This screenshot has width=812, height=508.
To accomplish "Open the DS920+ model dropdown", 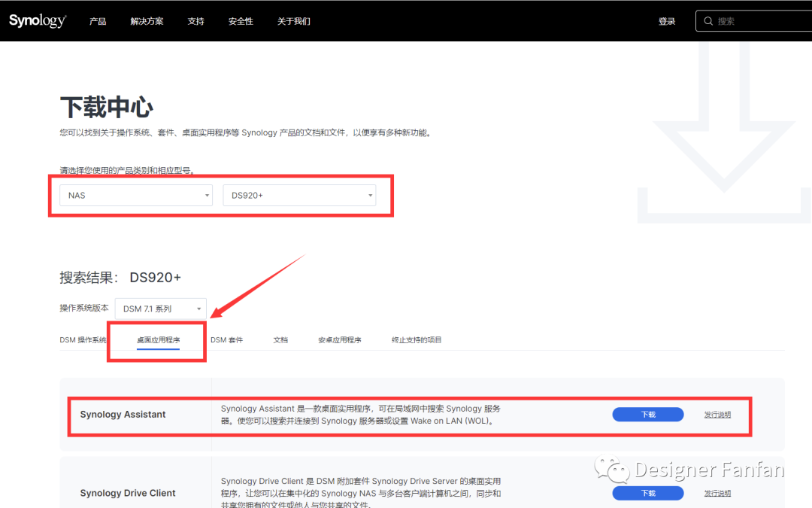I will click(299, 196).
